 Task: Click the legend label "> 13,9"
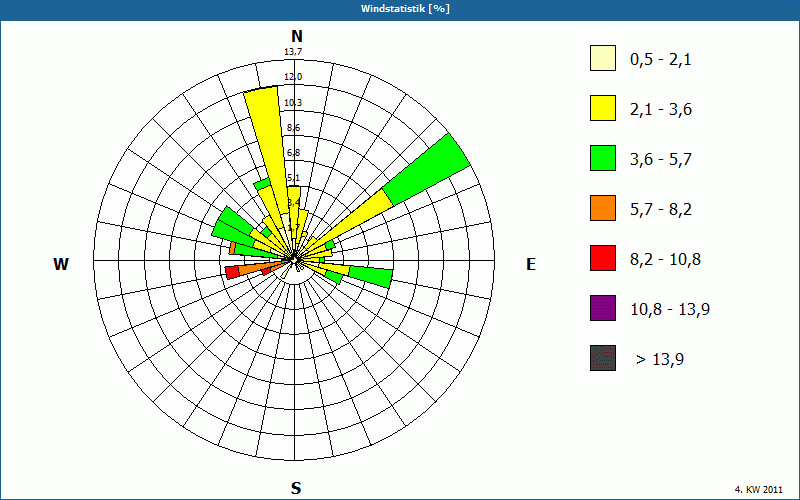660,360
